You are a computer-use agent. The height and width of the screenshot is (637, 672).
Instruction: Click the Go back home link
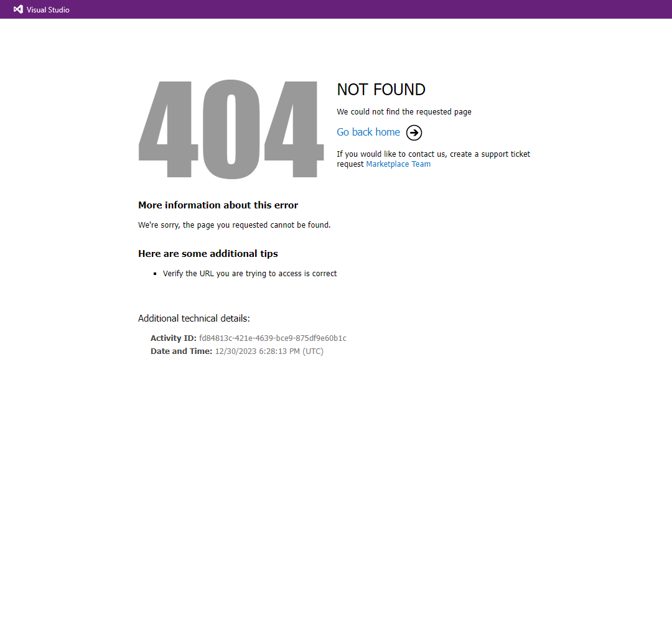(368, 132)
